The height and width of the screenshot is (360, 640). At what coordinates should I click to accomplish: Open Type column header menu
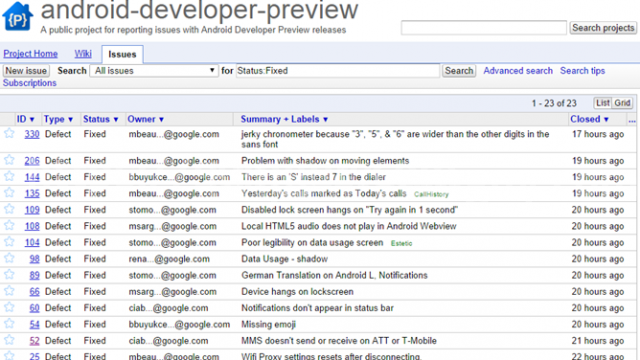pyautogui.click(x=58, y=119)
